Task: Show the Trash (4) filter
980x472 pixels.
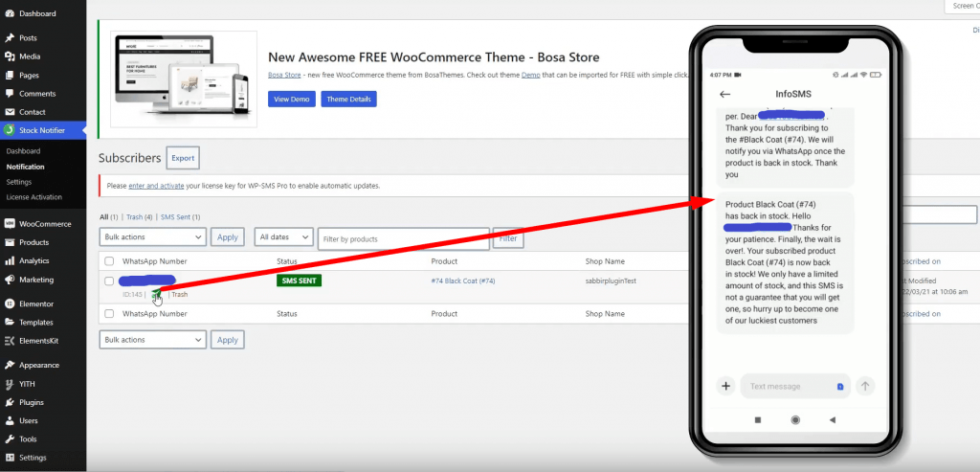Action: (140, 217)
